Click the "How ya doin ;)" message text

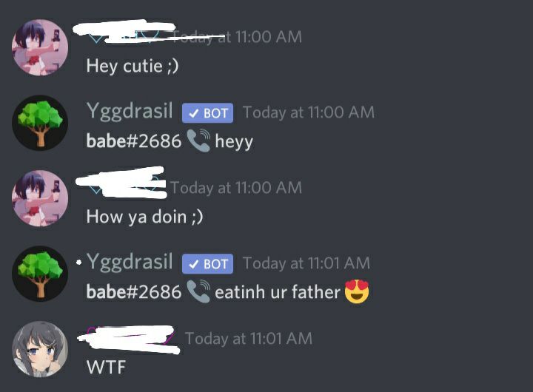(144, 217)
